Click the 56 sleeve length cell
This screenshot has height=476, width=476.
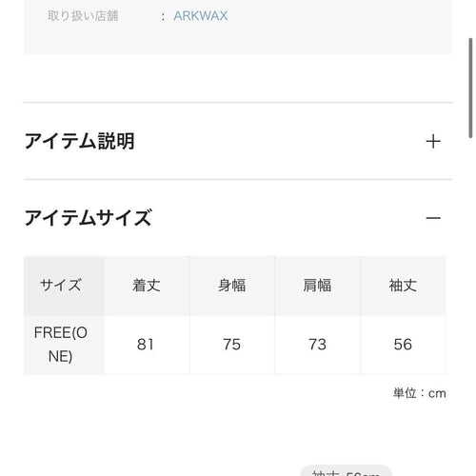point(403,345)
